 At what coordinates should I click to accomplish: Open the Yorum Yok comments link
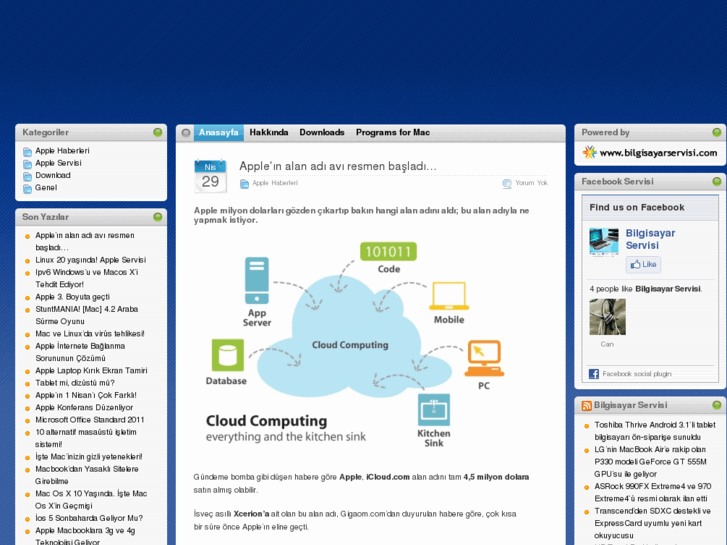click(531, 183)
